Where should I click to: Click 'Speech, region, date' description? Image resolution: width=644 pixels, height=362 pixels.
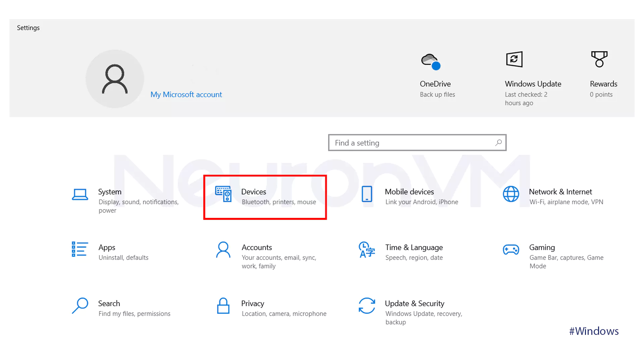[x=414, y=258]
